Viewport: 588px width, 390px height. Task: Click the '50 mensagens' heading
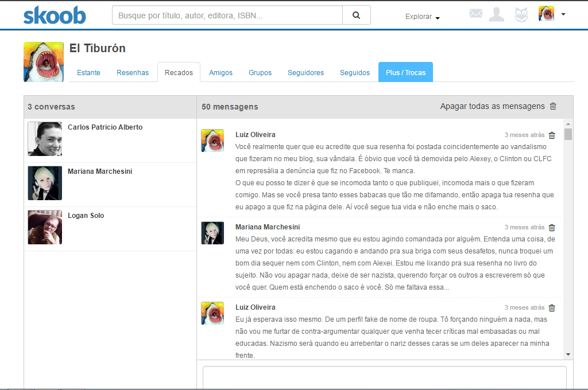[230, 107]
